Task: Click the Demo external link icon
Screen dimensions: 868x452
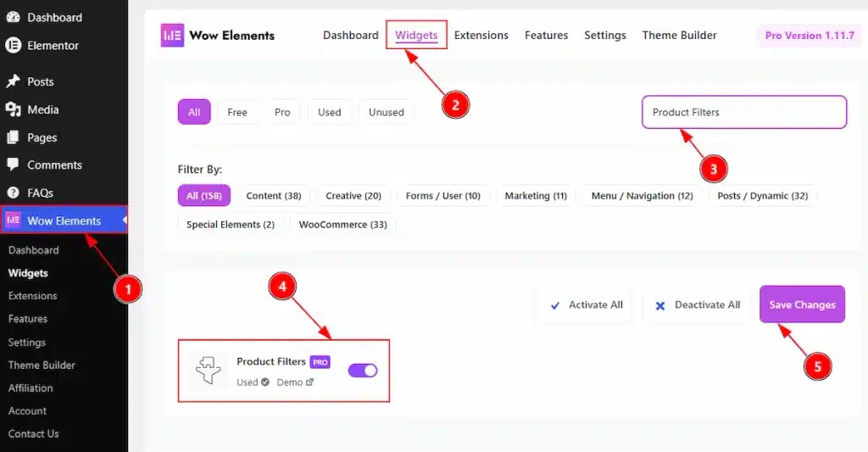Action: 309,382
